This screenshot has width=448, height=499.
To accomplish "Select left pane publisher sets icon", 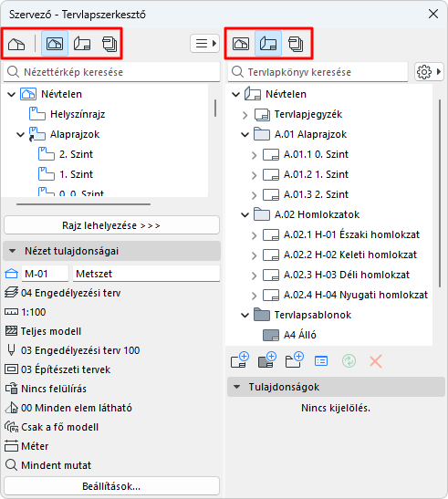I will pos(109,44).
